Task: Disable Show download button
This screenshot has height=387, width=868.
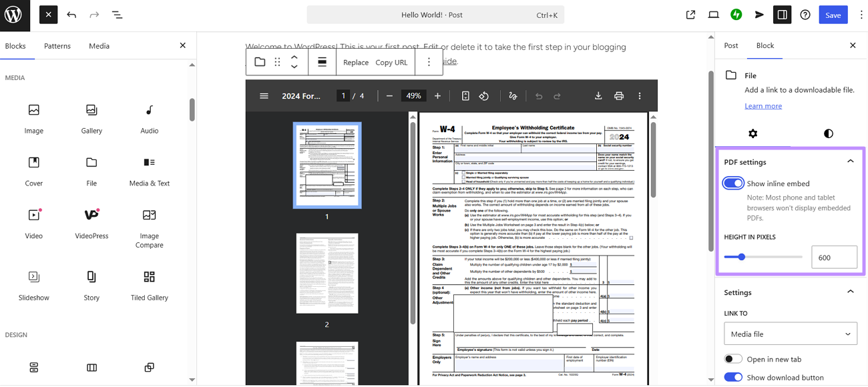Action: tap(732, 377)
